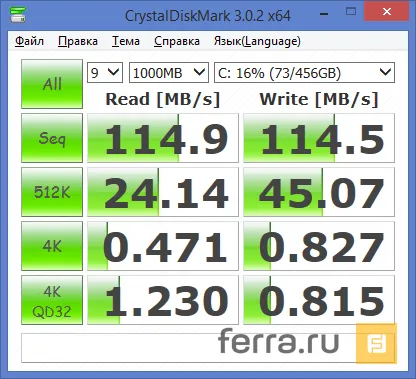Expand the drive dropdown showing C: 16%

pyautogui.click(x=304, y=72)
